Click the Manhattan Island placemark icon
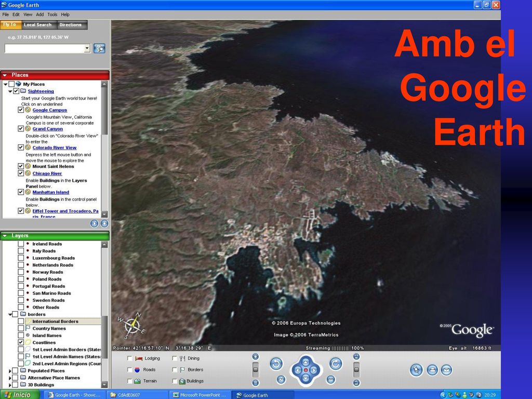The height and width of the screenshot is (399, 532). 28,192
